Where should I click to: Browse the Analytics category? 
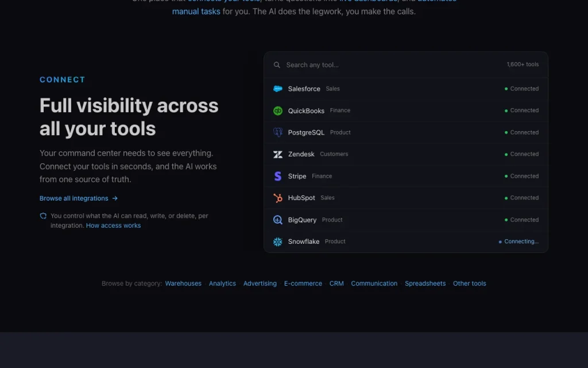coord(222,283)
